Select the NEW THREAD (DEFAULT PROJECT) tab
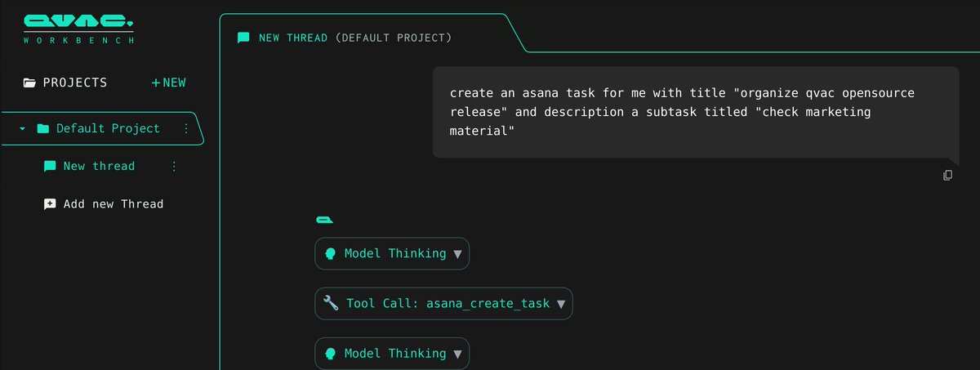980x370 pixels. 354,38
